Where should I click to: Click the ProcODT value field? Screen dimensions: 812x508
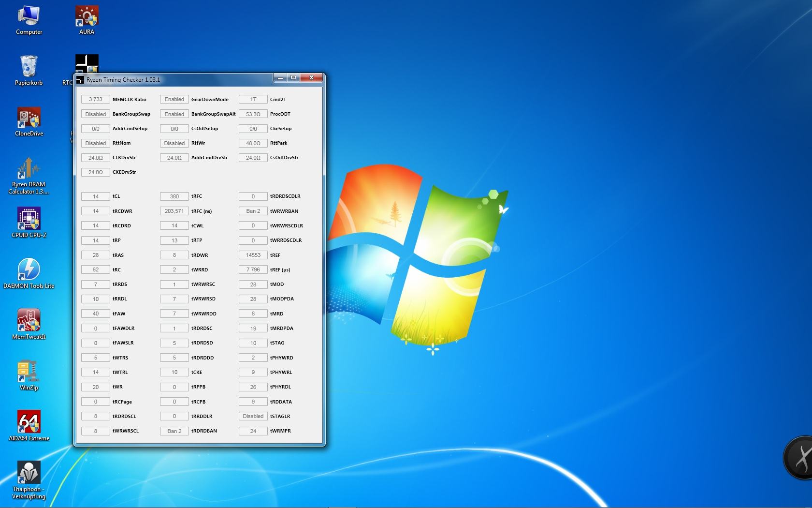tap(253, 114)
